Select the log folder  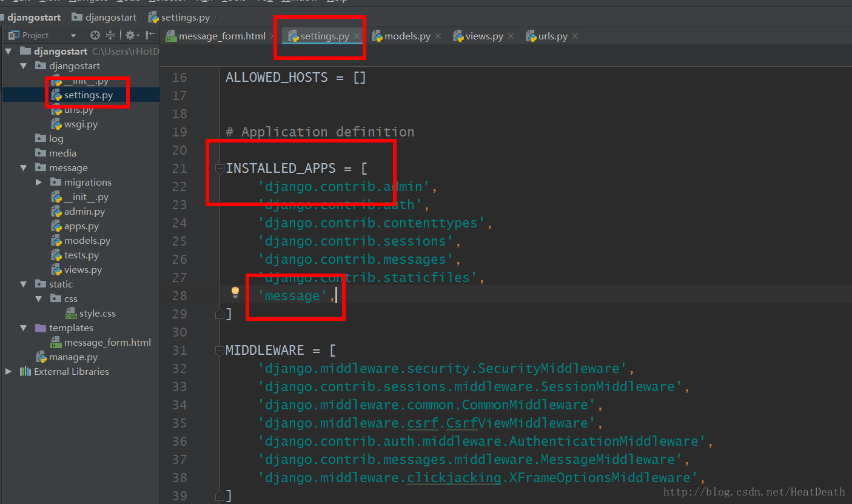coord(50,138)
